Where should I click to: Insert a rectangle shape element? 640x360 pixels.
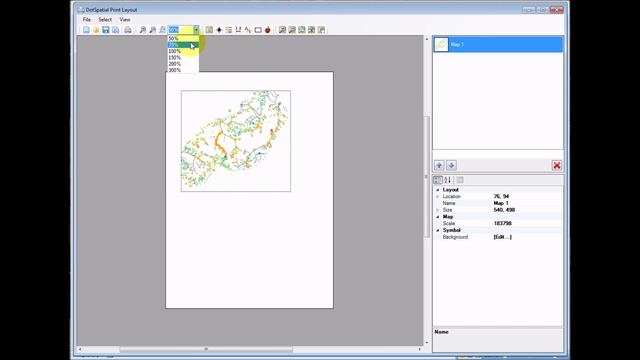pos(258,30)
